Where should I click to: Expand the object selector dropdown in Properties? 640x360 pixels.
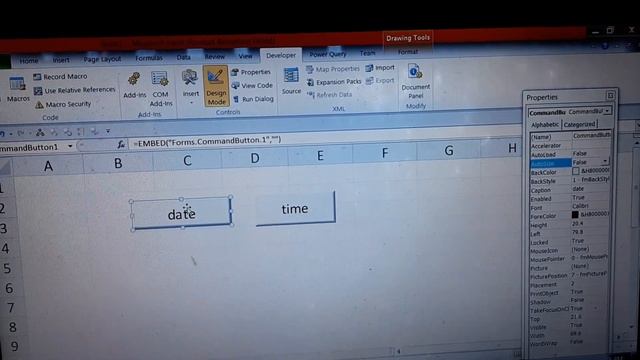(x=607, y=111)
